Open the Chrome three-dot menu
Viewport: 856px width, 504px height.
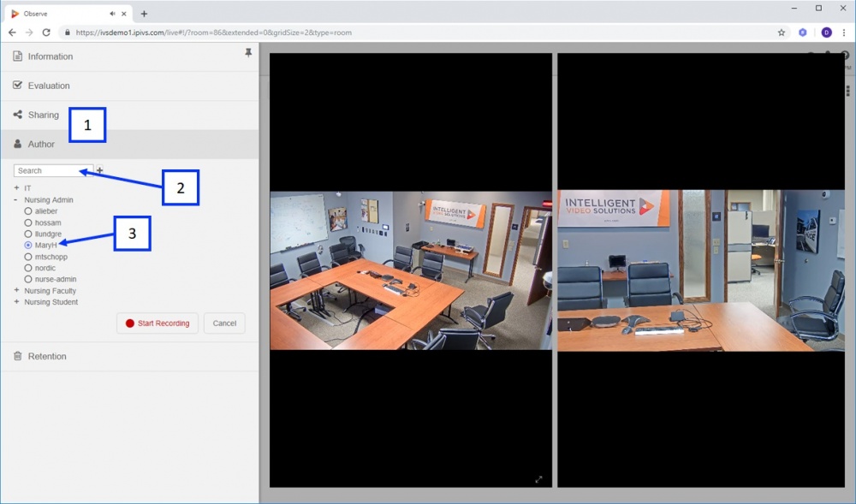[844, 33]
